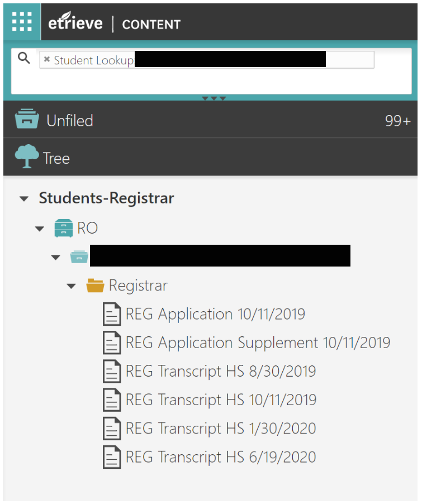
Task: Click inside the search input field
Action: pos(350,59)
